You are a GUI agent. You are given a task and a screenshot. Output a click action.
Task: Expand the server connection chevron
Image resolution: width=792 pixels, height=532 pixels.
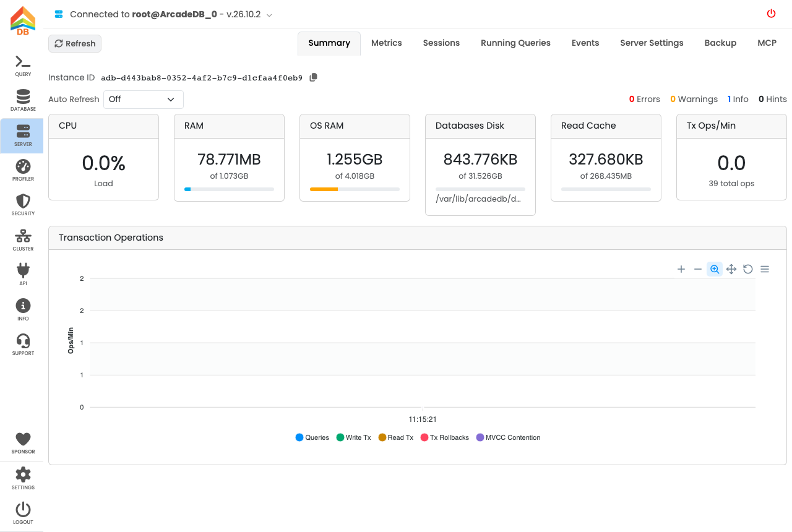coord(269,14)
